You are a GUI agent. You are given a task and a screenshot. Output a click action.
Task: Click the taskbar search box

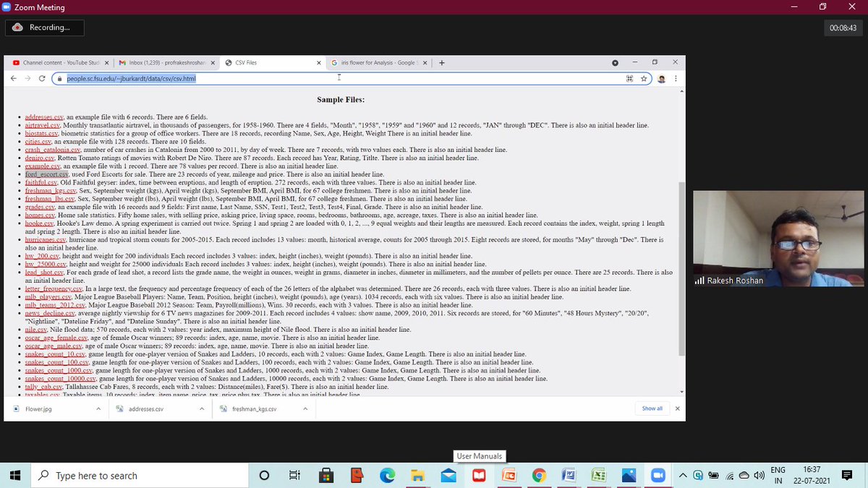(140, 475)
